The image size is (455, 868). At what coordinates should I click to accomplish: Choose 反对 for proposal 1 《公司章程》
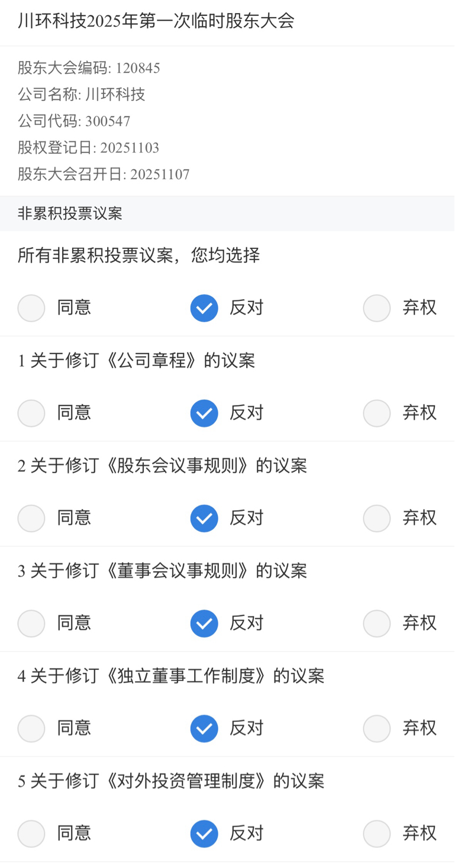tap(204, 413)
